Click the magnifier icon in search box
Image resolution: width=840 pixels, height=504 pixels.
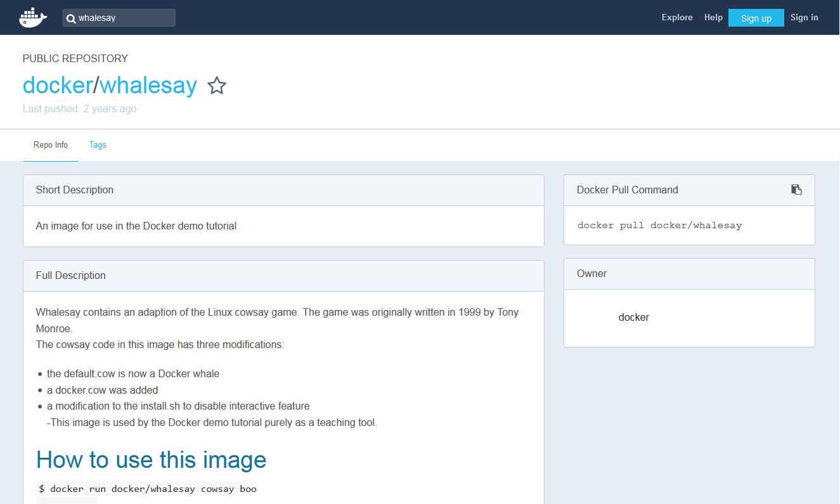point(71,18)
